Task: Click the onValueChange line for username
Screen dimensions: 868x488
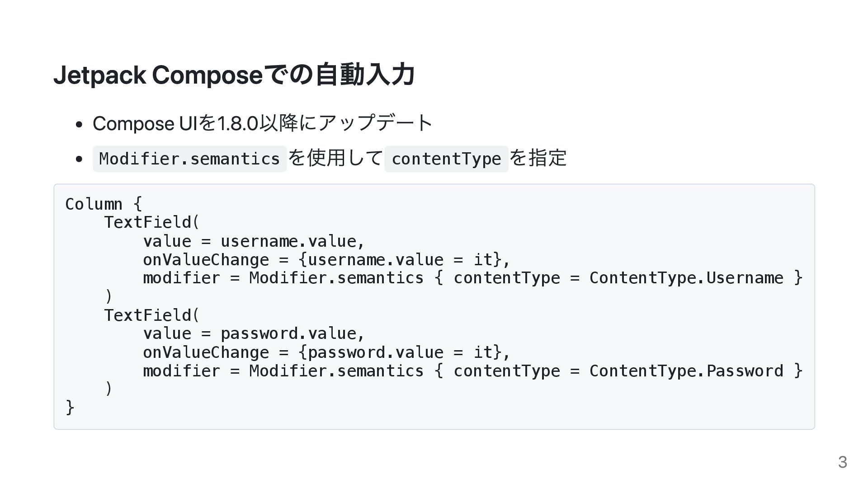Action: coord(326,259)
